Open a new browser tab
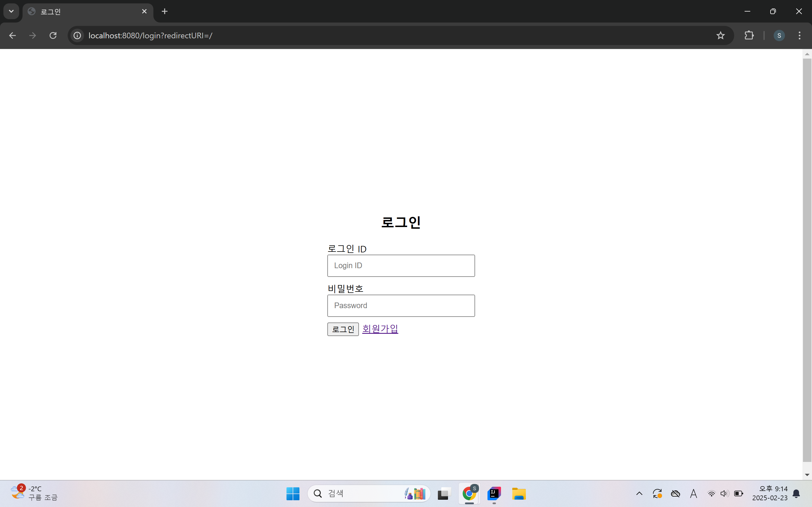812x507 pixels. click(x=164, y=11)
